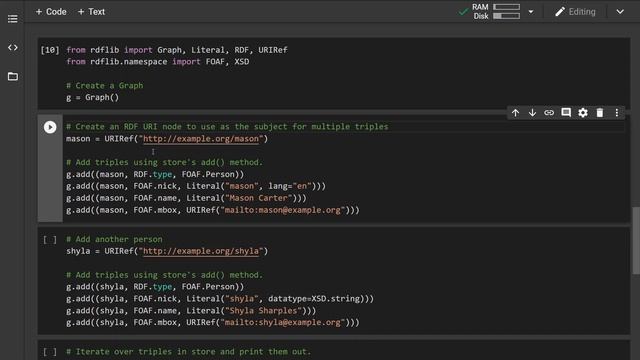The height and width of the screenshot is (360, 640).
Task: Click the [10] execution count of first cell
Action: click(50, 50)
